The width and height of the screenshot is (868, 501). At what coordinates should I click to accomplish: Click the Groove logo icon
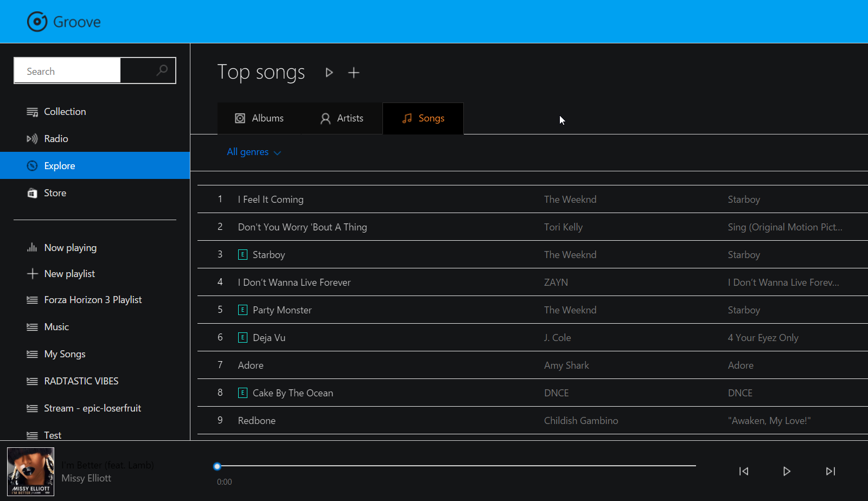click(x=37, y=22)
